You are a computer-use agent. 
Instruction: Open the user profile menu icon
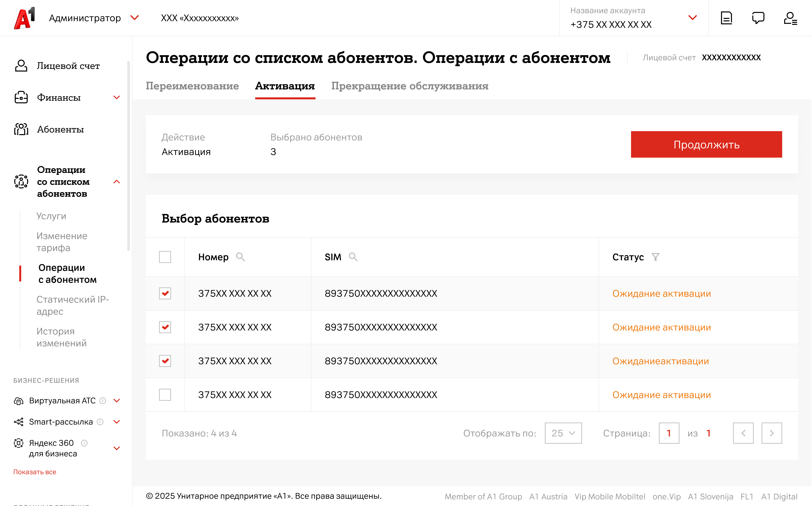(x=790, y=18)
